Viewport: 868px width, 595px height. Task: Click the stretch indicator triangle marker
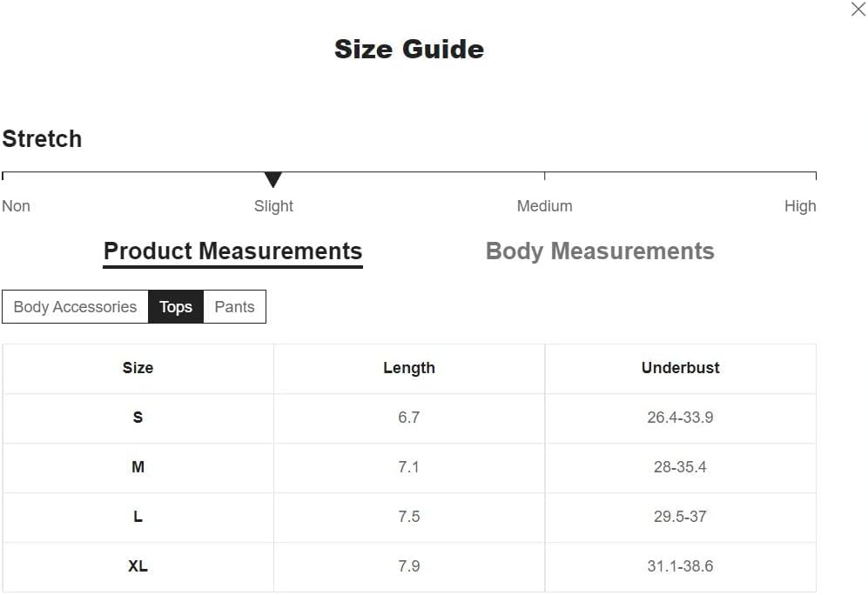pyautogui.click(x=273, y=180)
